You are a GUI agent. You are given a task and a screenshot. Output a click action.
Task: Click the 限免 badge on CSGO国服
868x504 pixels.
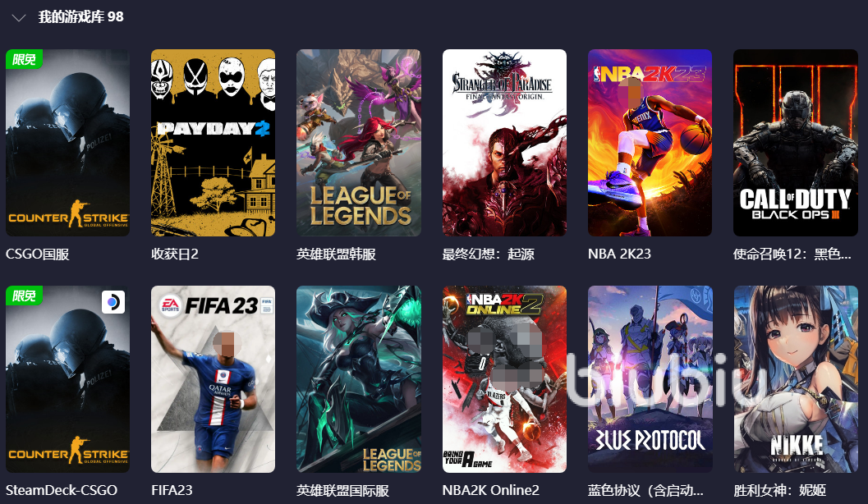[x=24, y=59]
